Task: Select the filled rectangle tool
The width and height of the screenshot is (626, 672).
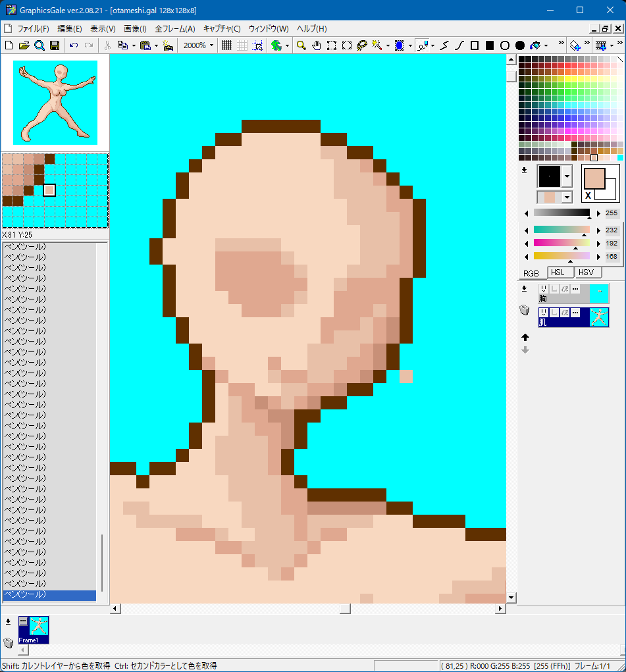Action: pyautogui.click(x=490, y=45)
